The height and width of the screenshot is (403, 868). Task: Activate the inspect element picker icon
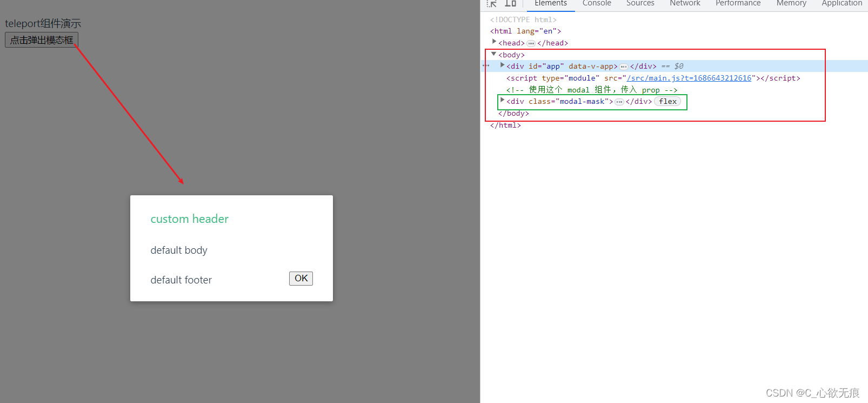491,3
